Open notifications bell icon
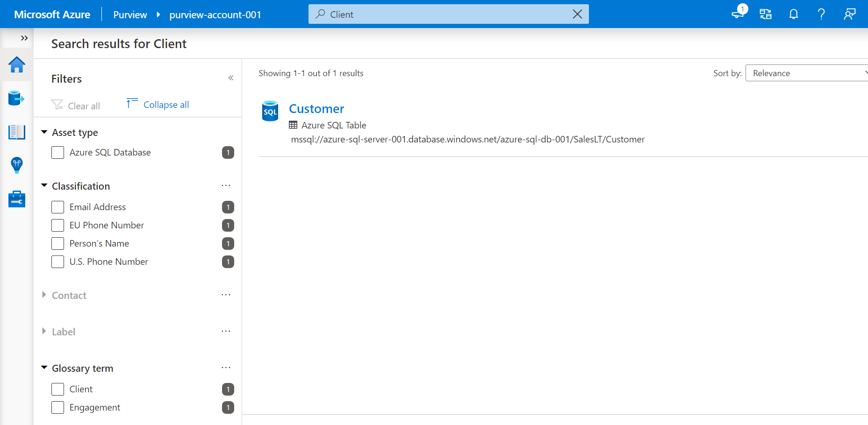 (x=793, y=14)
